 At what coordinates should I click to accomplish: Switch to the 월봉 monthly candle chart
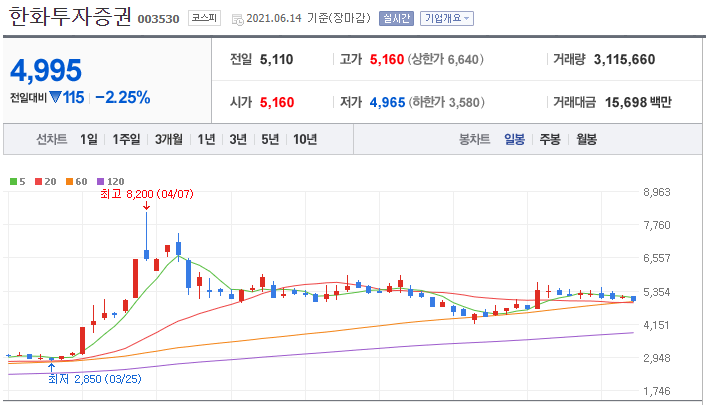[x=586, y=140]
